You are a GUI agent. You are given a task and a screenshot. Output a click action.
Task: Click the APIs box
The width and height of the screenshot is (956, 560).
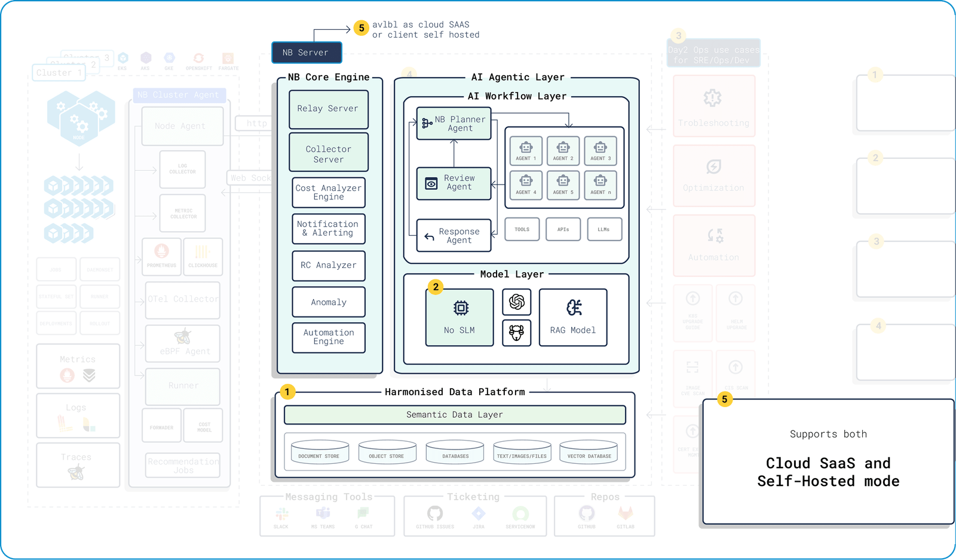point(563,229)
